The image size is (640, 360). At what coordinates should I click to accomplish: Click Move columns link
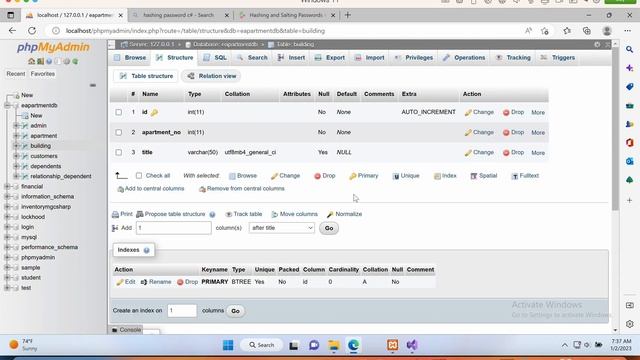tap(295, 214)
